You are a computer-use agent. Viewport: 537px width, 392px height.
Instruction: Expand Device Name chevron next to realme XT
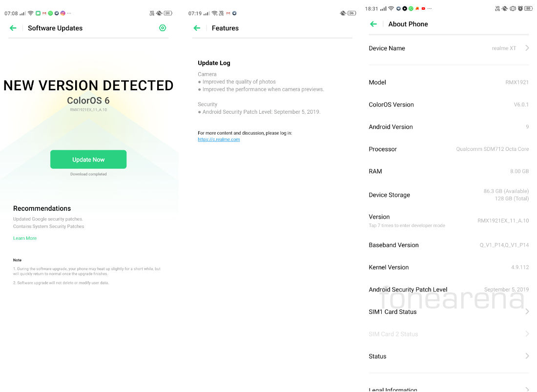[527, 48]
